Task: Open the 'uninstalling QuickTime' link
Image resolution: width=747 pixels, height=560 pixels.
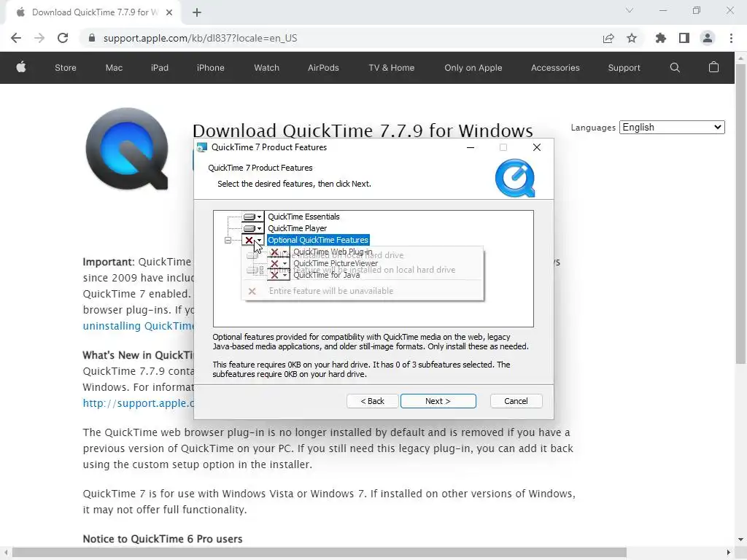Action: (138, 326)
